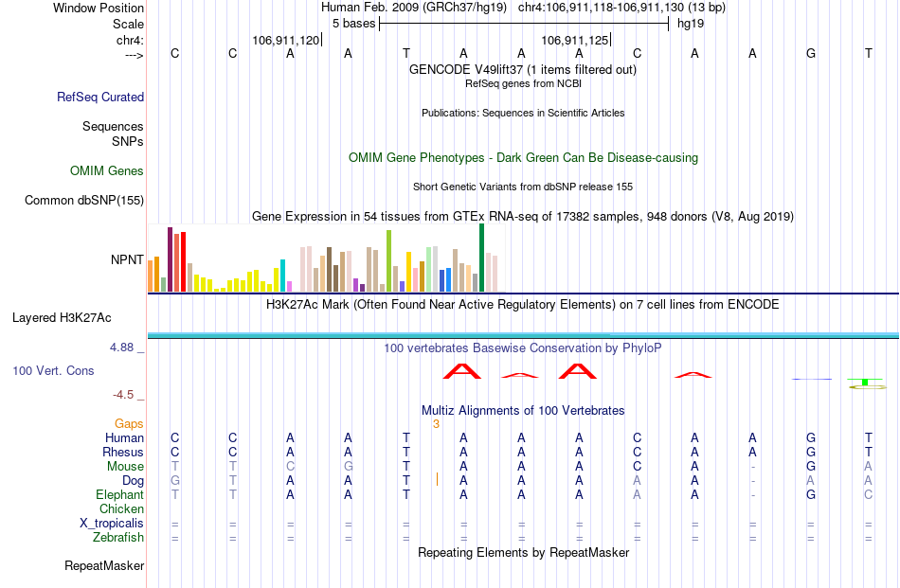Click the Publications: Sequences in Scientific Articles title
Image resolution: width=900 pixels, height=588 pixels.
coord(523,113)
